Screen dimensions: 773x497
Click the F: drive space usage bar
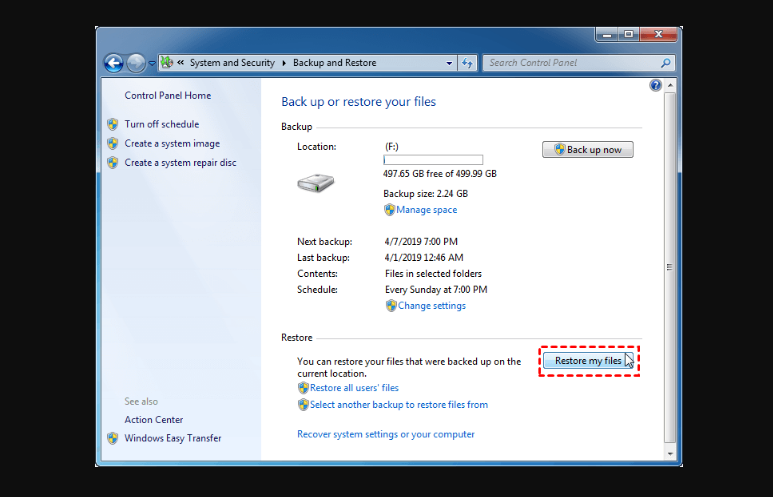pos(433,160)
